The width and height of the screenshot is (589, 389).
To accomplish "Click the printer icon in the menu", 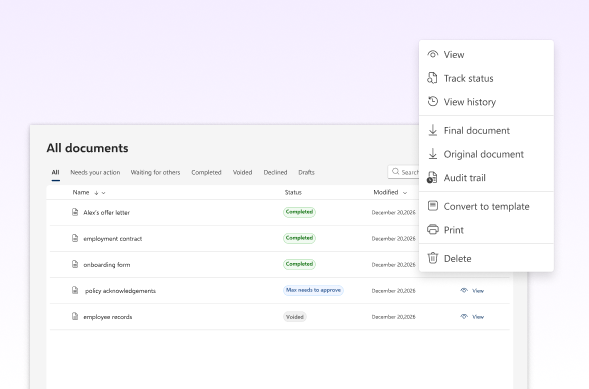I will pyautogui.click(x=433, y=229).
